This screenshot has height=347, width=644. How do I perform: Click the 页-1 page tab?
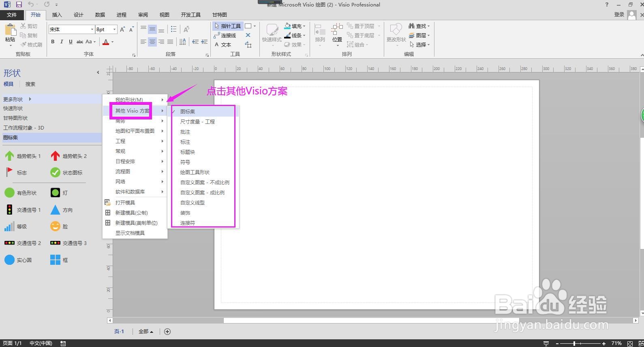pyautogui.click(x=119, y=332)
